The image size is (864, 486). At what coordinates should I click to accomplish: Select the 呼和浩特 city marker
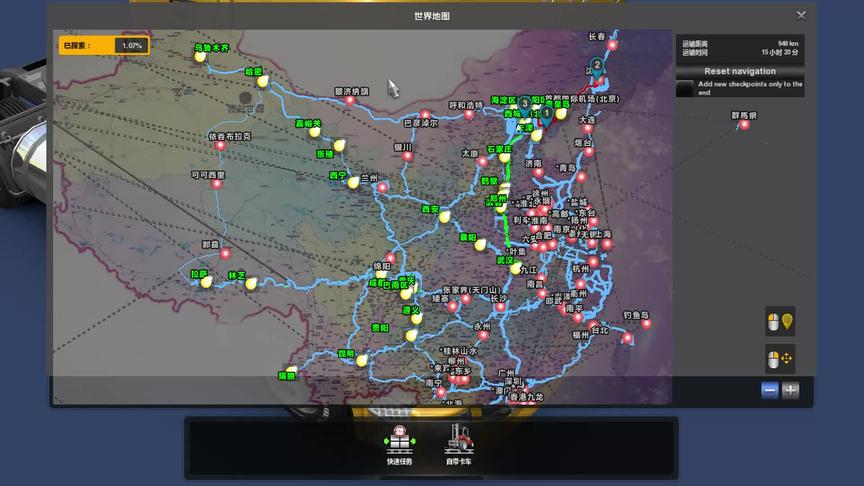pyautogui.click(x=468, y=115)
